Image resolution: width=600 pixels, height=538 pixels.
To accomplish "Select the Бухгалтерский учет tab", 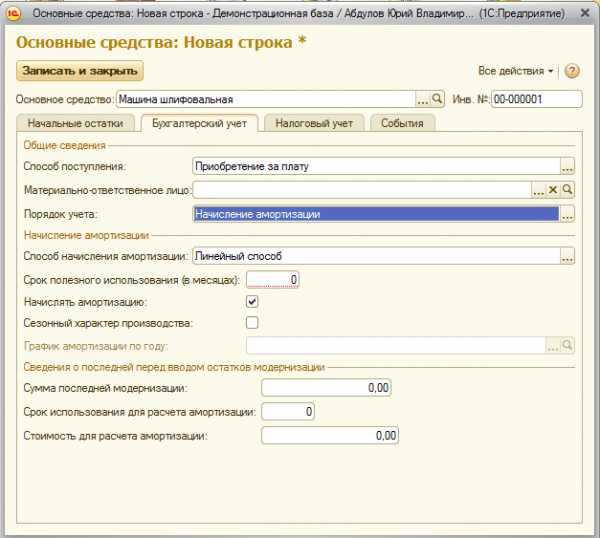I will (199, 123).
